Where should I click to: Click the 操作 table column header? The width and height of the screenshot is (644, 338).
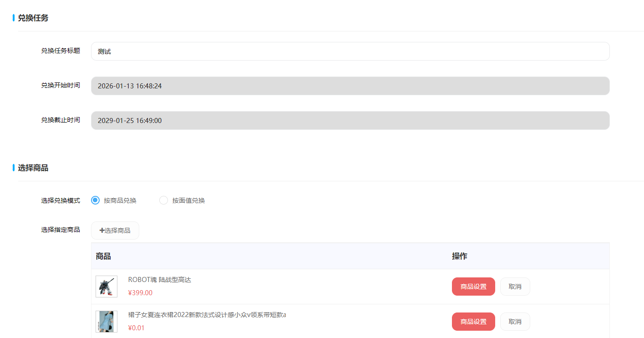[x=458, y=256]
